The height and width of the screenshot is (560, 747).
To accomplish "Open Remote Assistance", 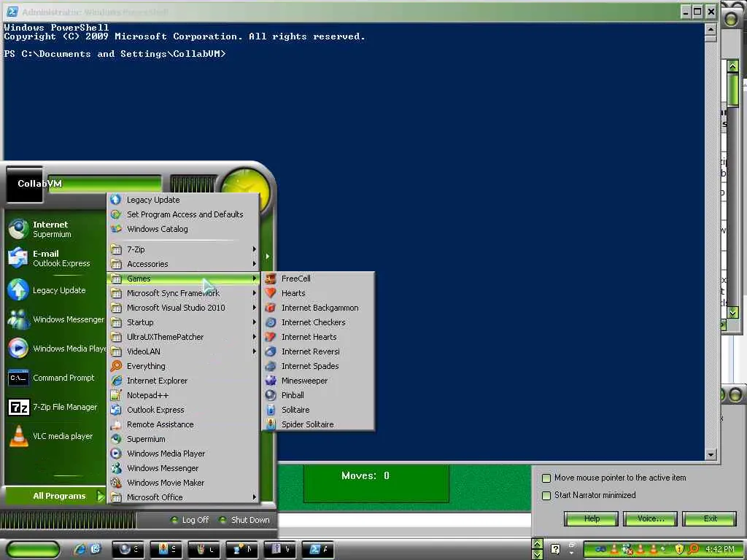I will click(183, 425).
